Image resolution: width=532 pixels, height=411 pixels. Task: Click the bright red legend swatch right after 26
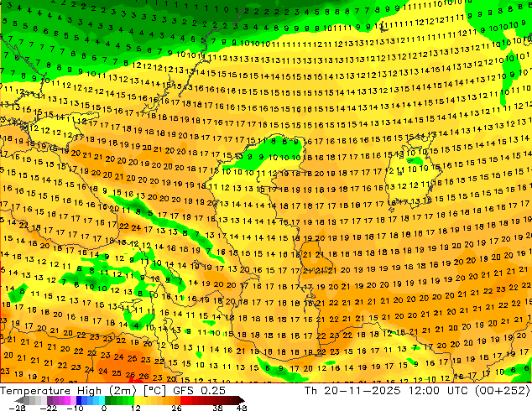tap(183, 400)
